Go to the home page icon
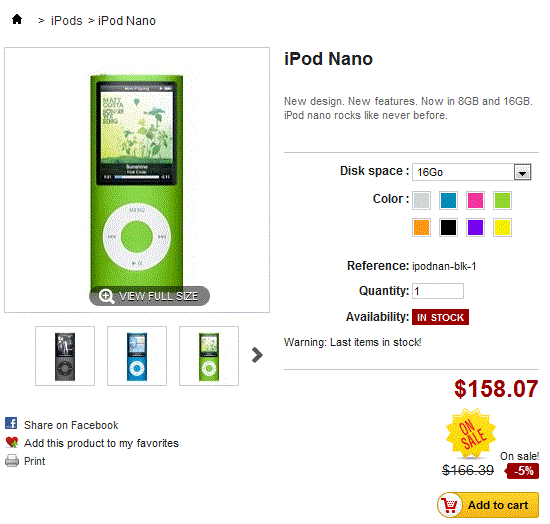 click(x=17, y=19)
